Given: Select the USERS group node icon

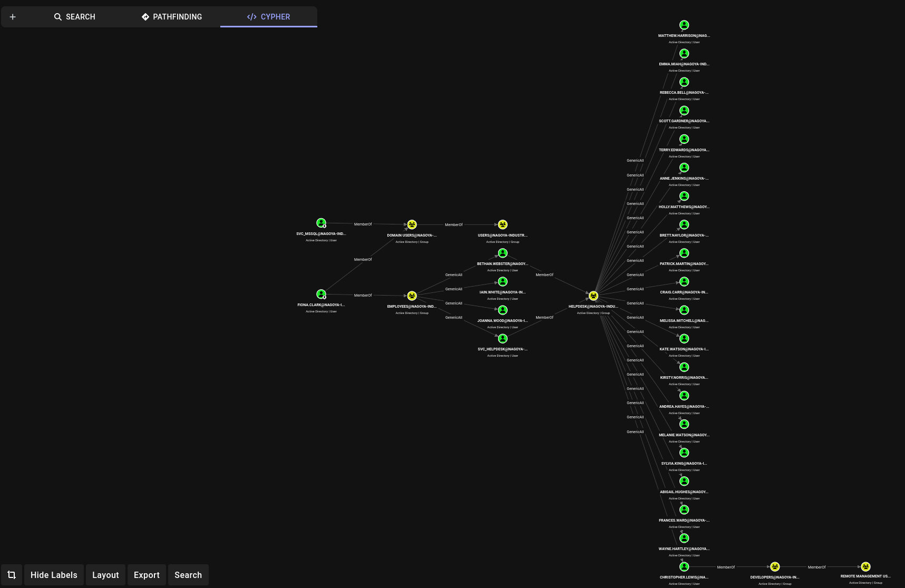Looking at the screenshot, I should tap(503, 224).
